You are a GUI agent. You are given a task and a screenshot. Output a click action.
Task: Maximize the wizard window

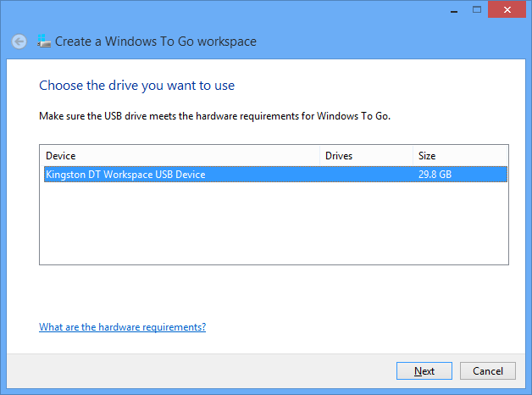tap(477, 10)
